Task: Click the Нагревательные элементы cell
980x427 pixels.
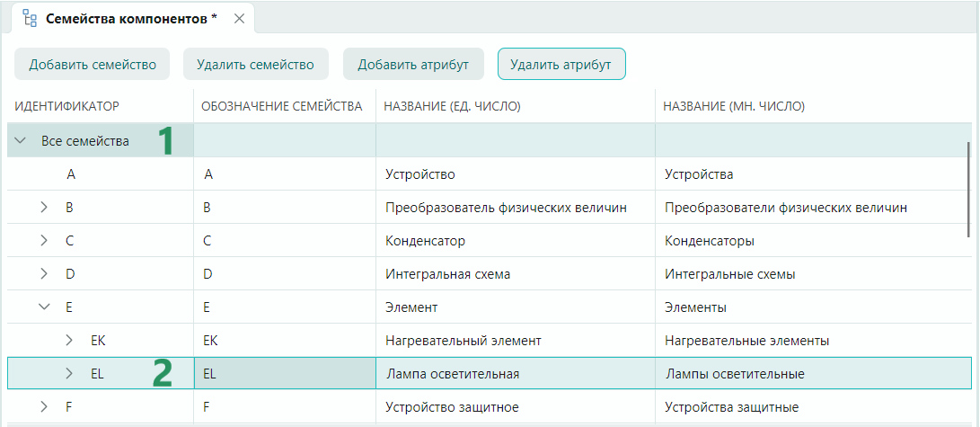Action: (813, 341)
